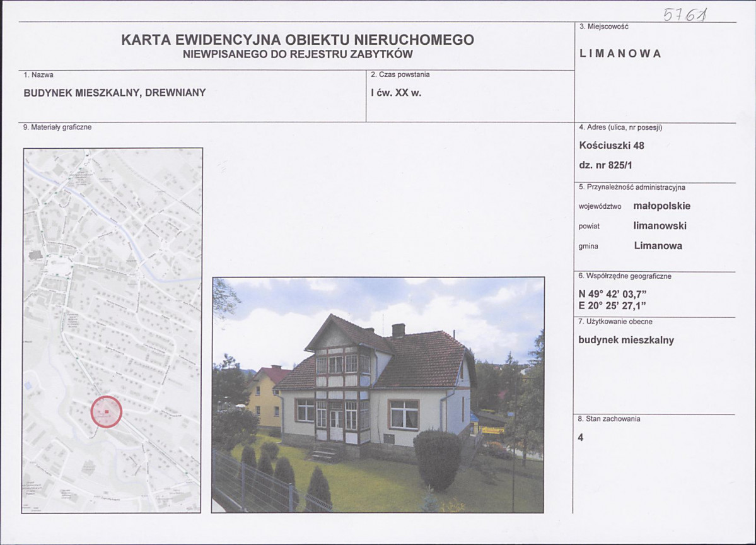The image size is (756, 545).
Task: Select the longitude E 20° 25' 27,1"
Action: [x=612, y=305]
